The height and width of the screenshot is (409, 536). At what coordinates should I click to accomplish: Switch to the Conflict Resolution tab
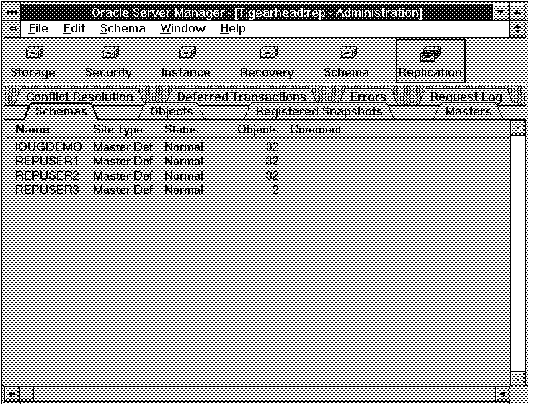click(79, 97)
